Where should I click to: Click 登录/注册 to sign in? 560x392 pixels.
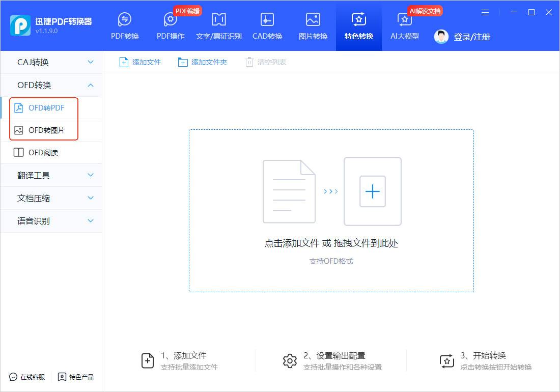(471, 36)
